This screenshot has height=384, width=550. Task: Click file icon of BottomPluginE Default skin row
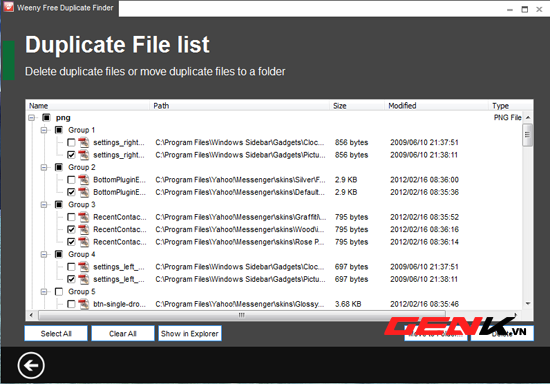coord(83,192)
